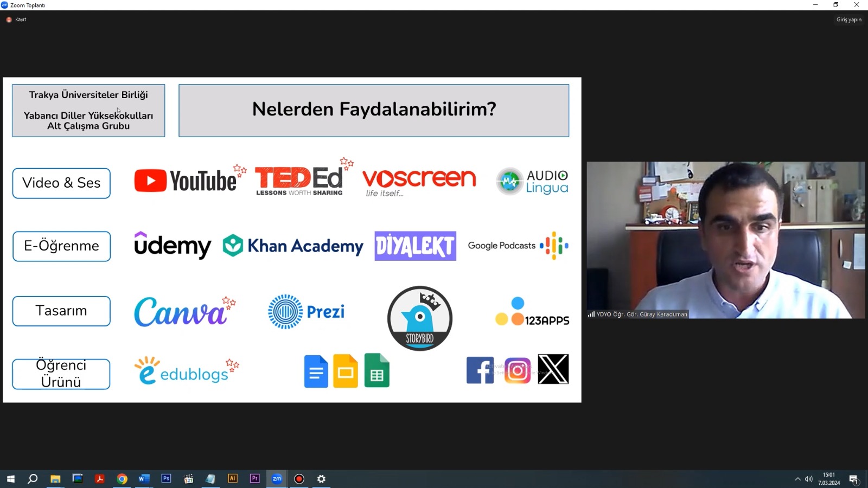Restore down the Zoom meeting window
The width and height of the screenshot is (868, 488).
coord(836,5)
